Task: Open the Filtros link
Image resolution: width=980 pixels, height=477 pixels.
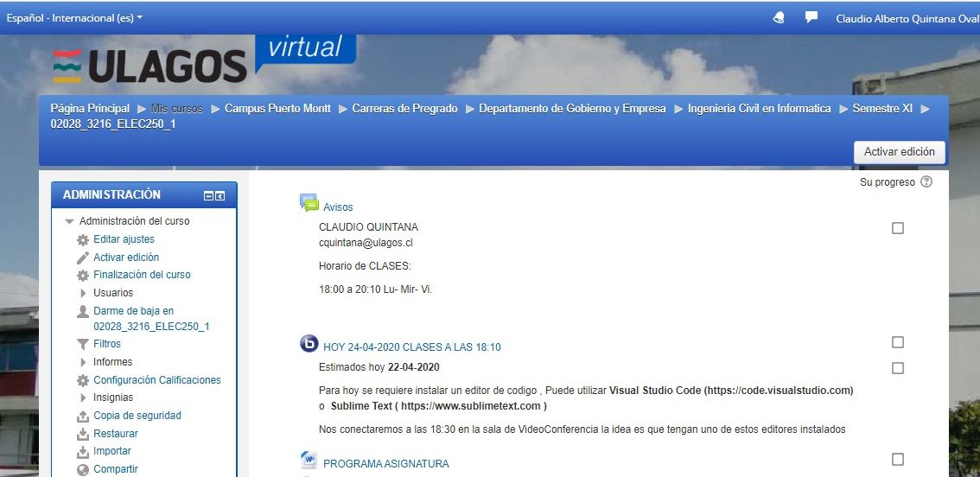Action: coord(107,344)
